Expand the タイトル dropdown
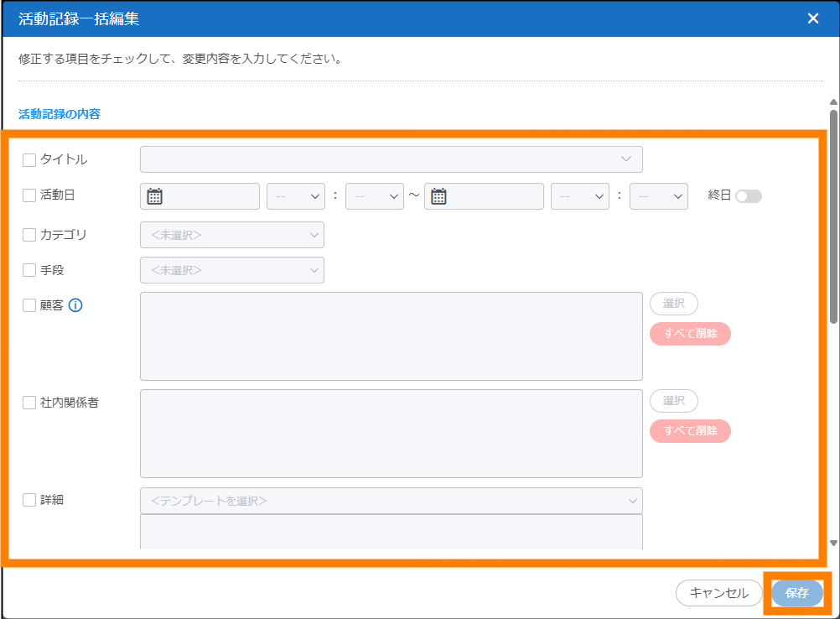 (x=391, y=159)
